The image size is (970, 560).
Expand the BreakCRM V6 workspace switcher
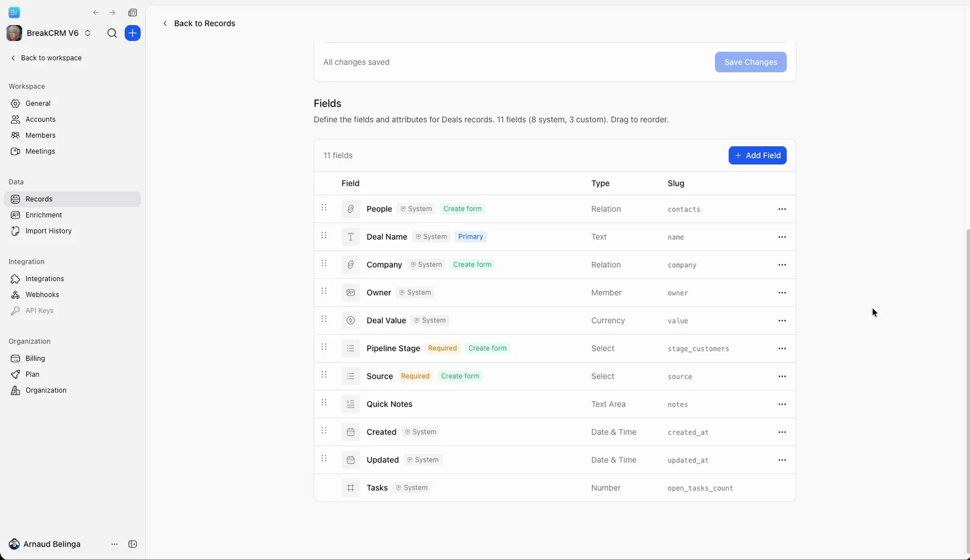pyautogui.click(x=48, y=33)
